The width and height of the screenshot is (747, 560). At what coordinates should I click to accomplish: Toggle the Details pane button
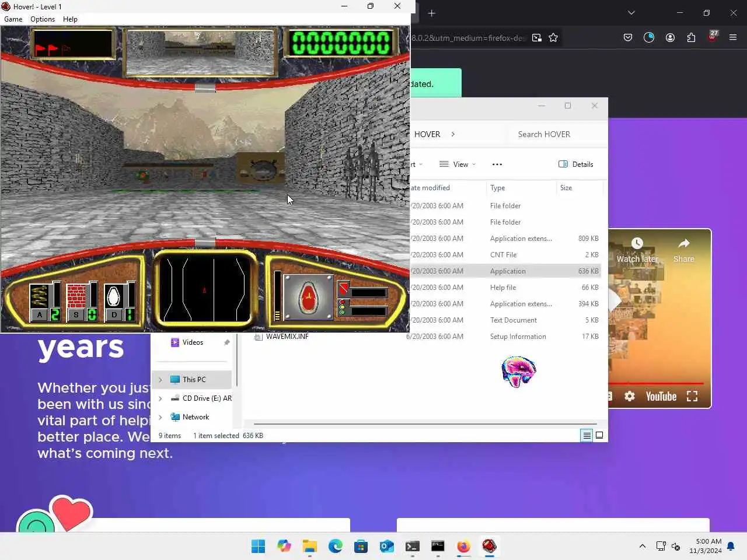(x=575, y=164)
